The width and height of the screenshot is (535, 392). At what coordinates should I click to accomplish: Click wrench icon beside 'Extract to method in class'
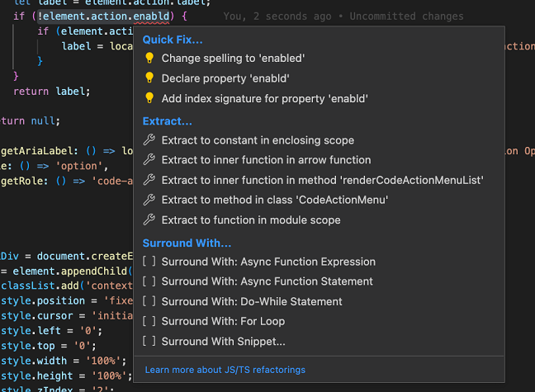point(149,200)
